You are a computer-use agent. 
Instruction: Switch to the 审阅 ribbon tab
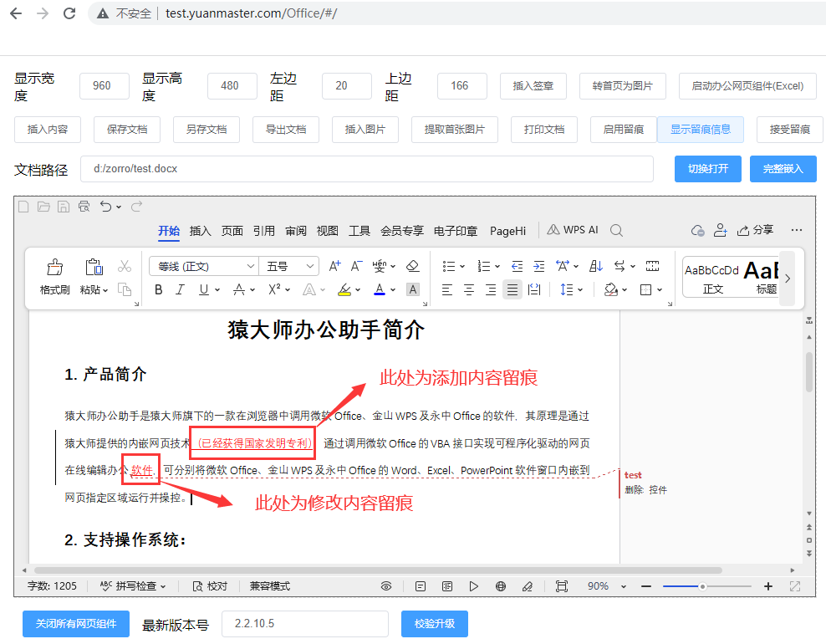pyautogui.click(x=296, y=231)
